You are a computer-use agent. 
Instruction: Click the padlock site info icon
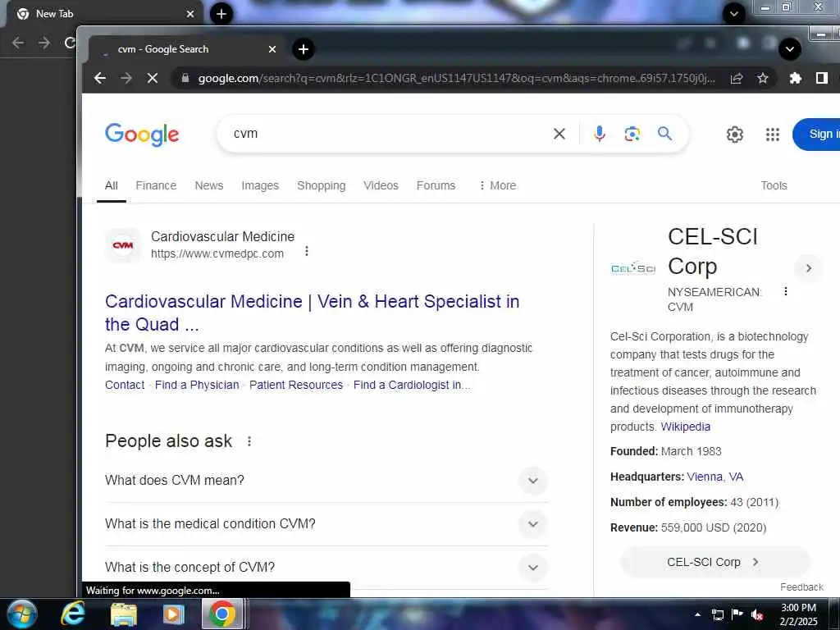coord(185,78)
